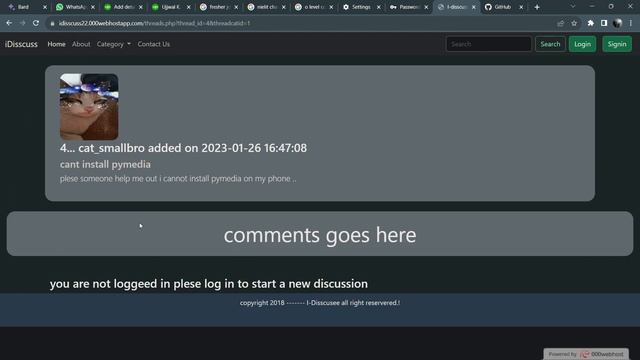
Task: Switch to the GitHub tab
Action: [502, 7]
